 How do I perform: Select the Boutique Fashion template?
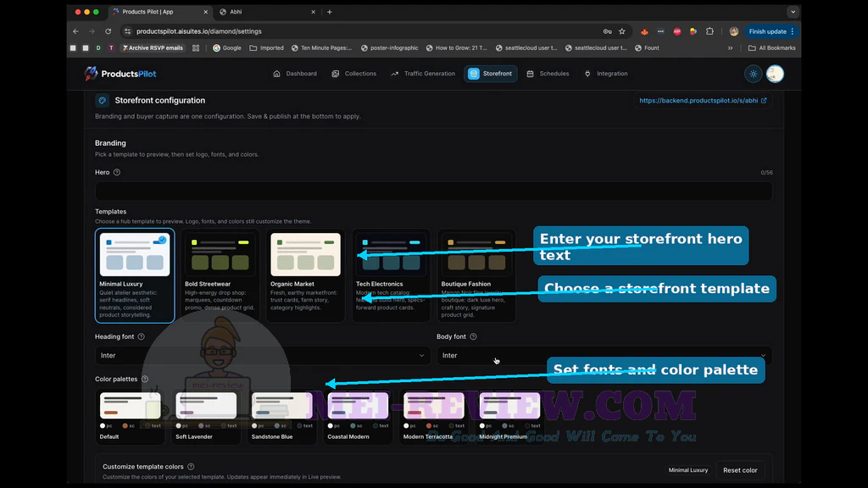pyautogui.click(x=476, y=275)
